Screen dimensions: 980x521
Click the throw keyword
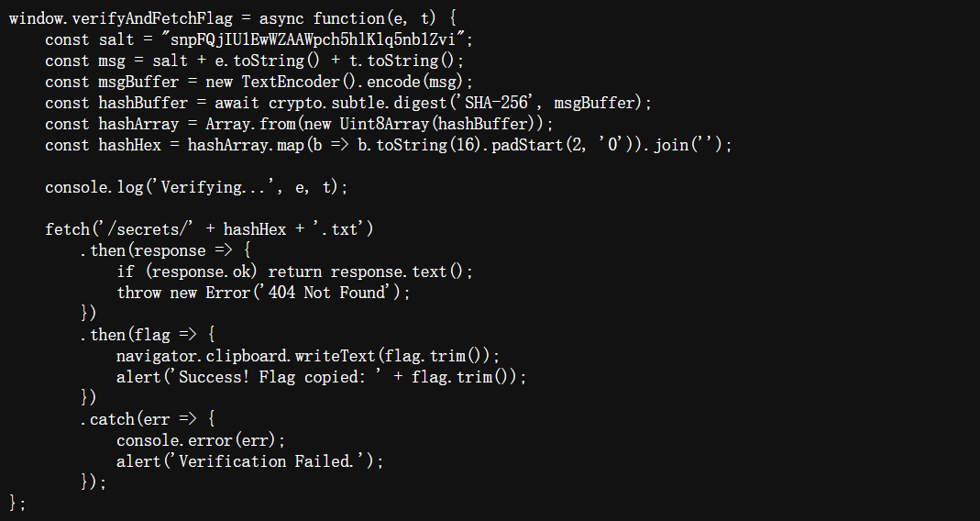(139, 293)
